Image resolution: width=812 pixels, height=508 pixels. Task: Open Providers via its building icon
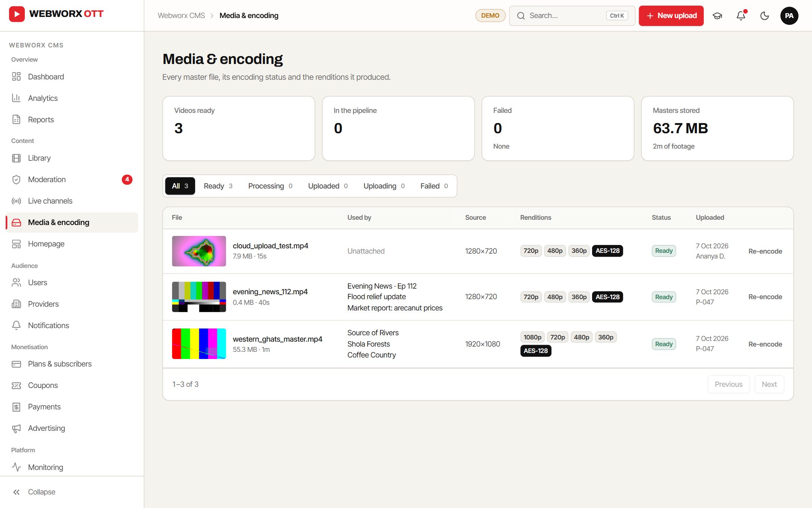(16, 304)
